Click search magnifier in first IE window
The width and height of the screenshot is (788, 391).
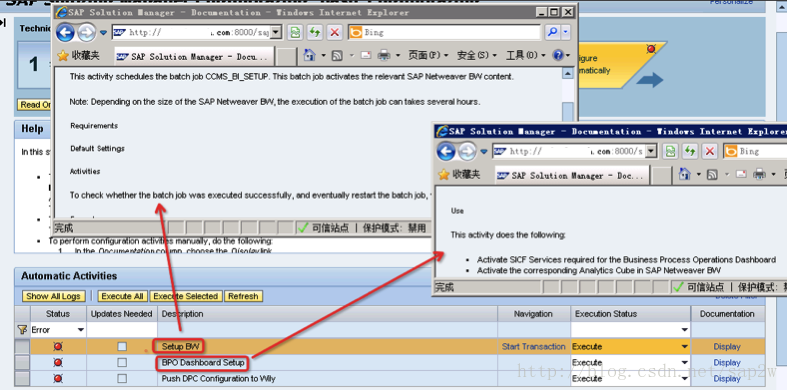553,33
